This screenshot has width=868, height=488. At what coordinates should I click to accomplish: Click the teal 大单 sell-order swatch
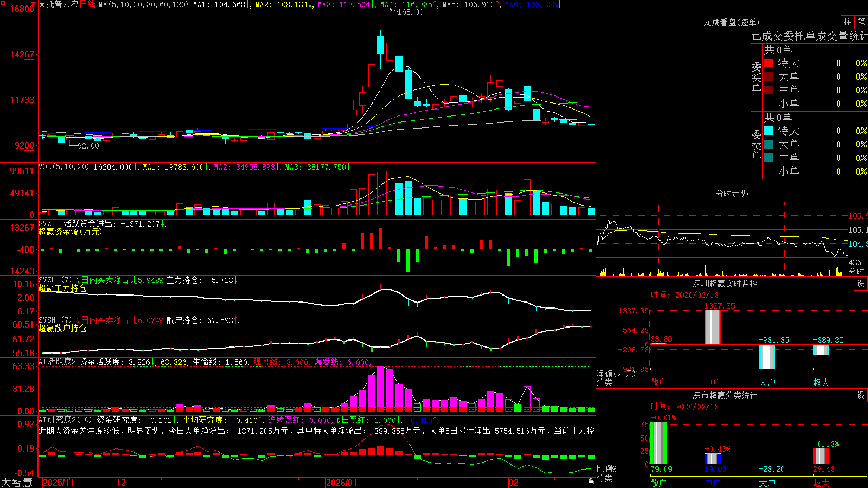click(x=768, y=144)
